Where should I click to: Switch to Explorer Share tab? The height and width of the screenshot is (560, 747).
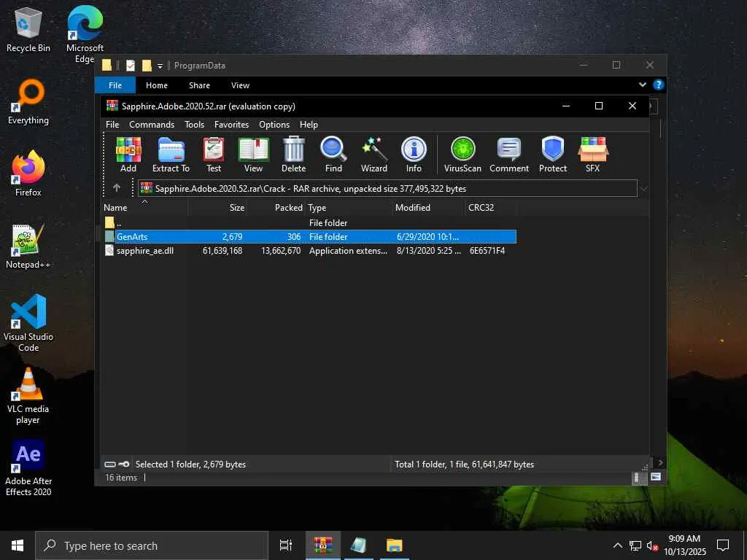coord(199,85)
